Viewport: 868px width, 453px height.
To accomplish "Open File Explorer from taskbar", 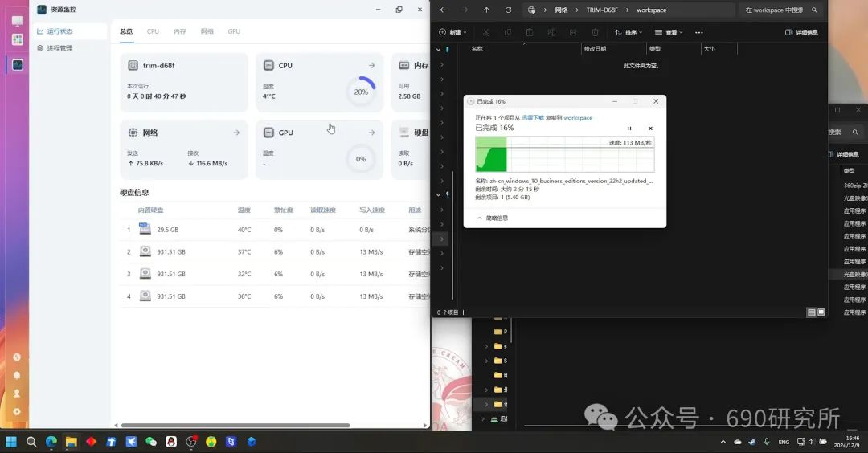I will pos(71,442).
